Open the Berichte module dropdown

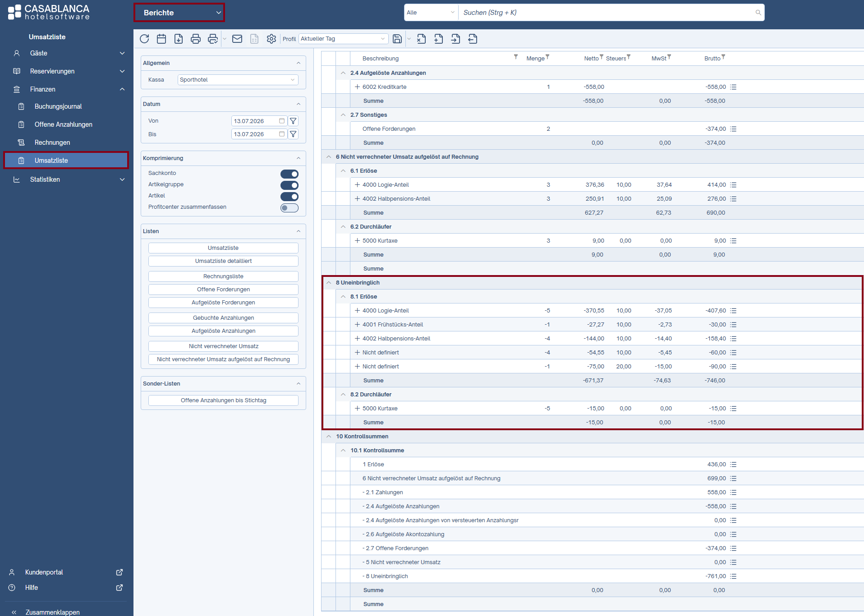point(179,13)
